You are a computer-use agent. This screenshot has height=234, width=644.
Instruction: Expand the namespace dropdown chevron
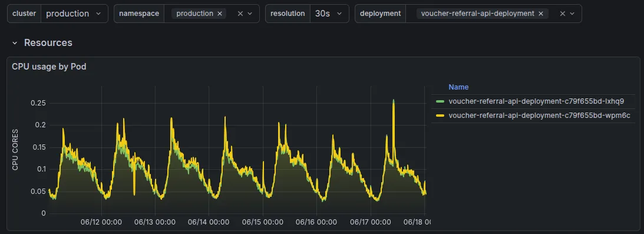250,14
